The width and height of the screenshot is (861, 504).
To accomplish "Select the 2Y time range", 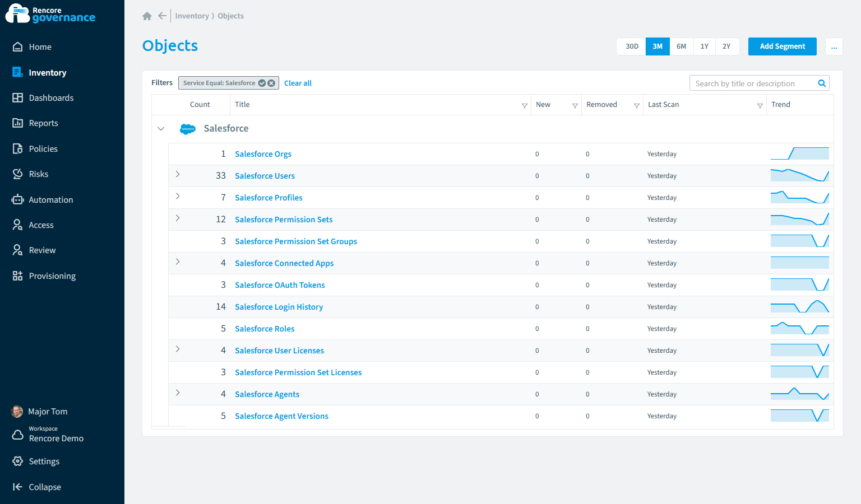I will (x=726, y=46).
